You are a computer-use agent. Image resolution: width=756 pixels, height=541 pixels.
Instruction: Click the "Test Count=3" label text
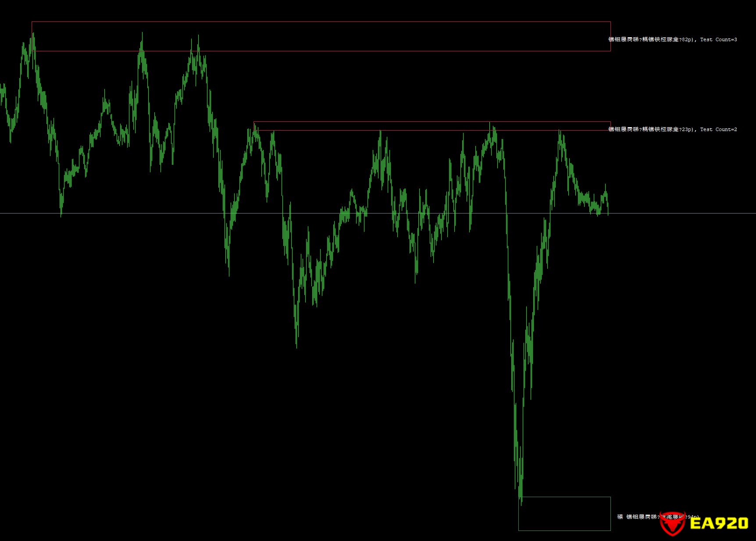click(718, 39)
